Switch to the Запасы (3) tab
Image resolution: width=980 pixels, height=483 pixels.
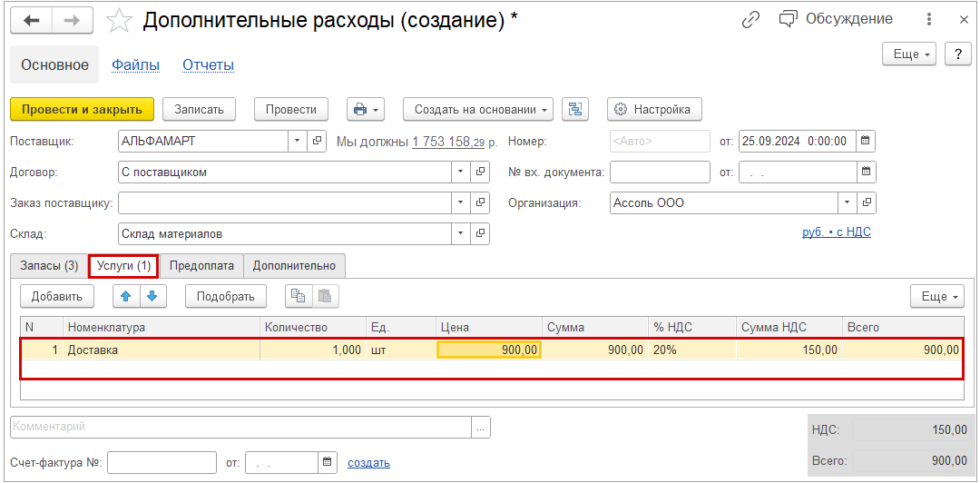(49, 265)
